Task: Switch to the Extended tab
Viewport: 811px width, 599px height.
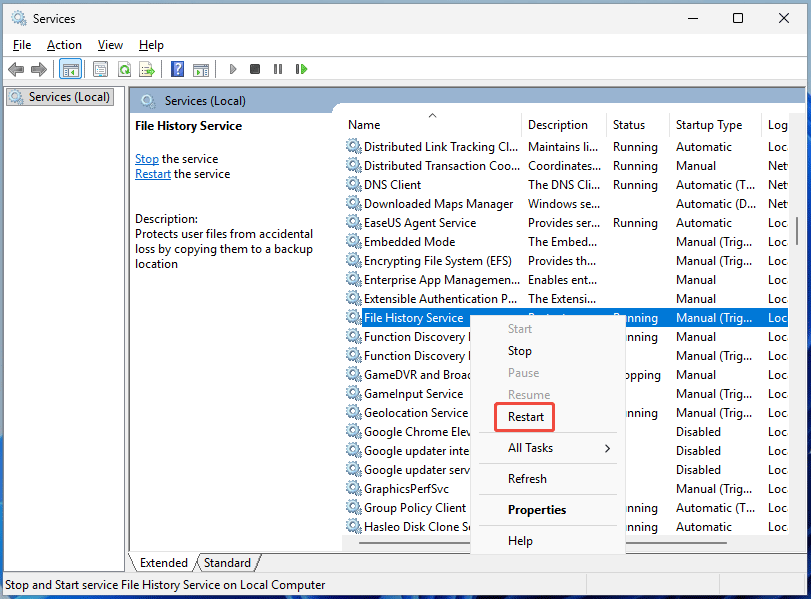Action: tap(163, 563)
